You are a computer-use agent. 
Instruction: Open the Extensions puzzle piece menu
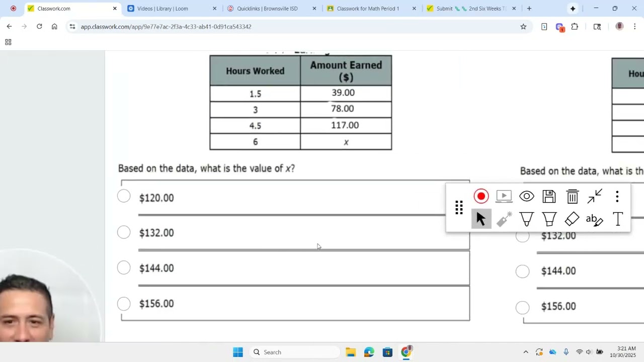(x=575, y=27)
